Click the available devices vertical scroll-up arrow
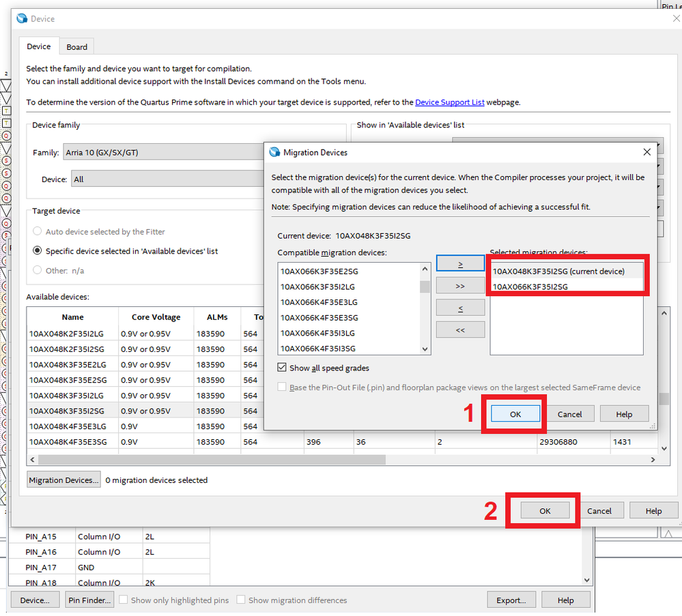682x616 pixels. tap(664, 313)
